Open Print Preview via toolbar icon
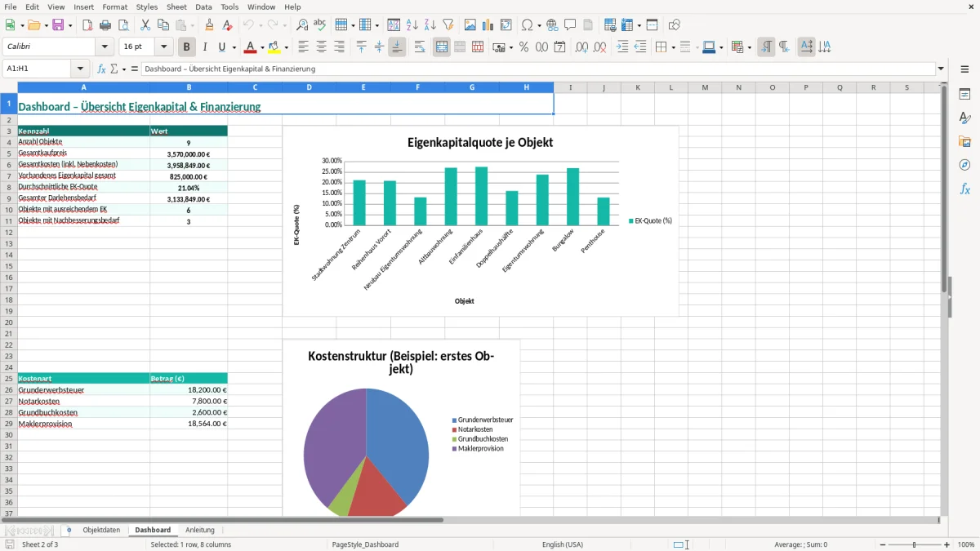This screenshot has width=980, height=551. pos(123,25)
